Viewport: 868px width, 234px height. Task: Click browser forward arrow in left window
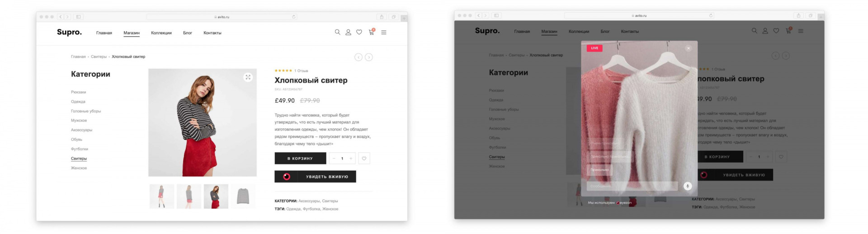pyautogui.click(x=67, y=17)
